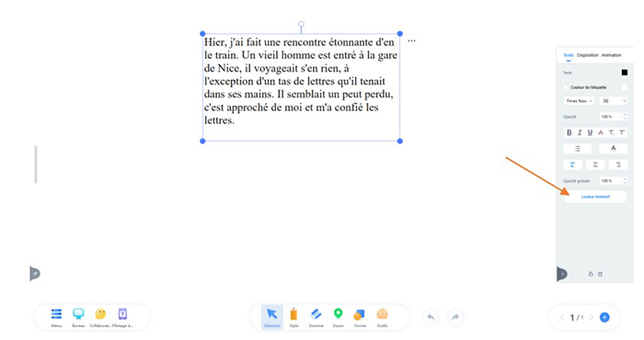Enable Couleur de l'étiquette checkbox

coord(566,87)
